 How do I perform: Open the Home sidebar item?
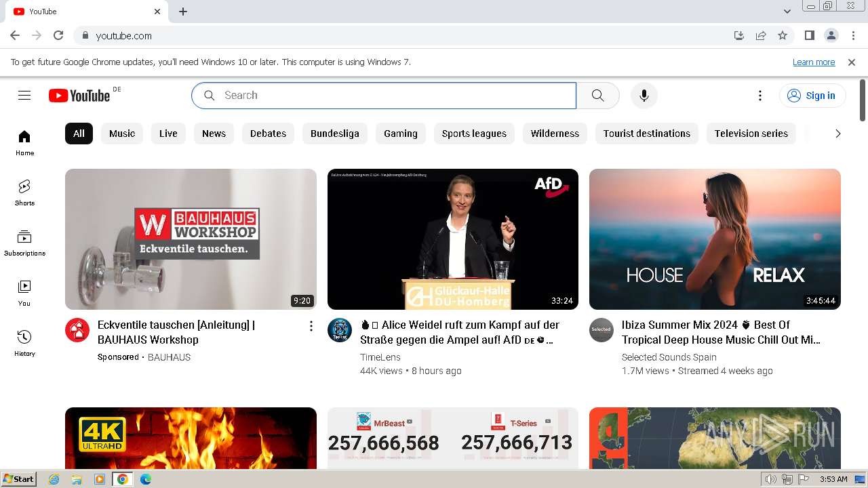click(24, 143)
